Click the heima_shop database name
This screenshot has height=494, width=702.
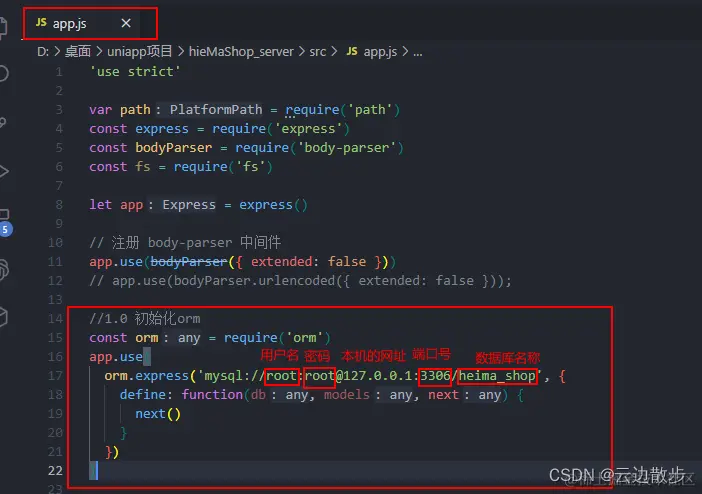click(x=497, y=375)
